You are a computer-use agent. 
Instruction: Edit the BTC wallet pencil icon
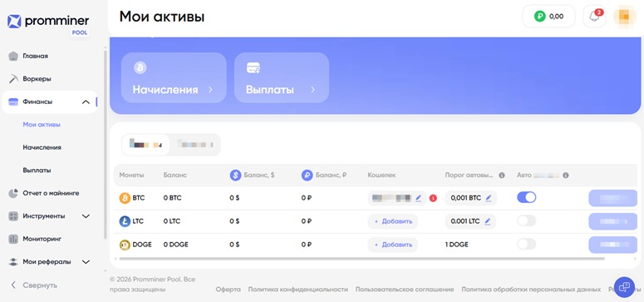[418, 198]
